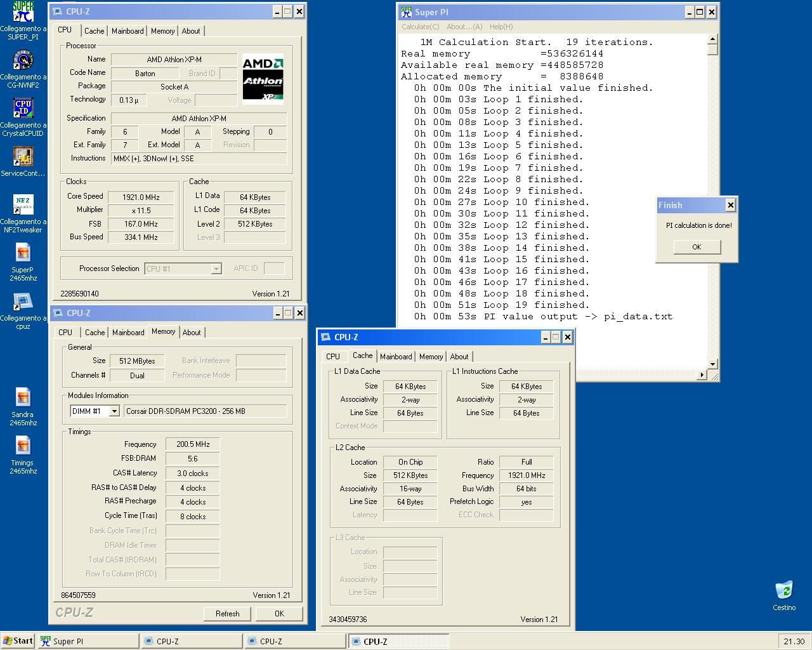Click Super PI vertical scrollbar down arrow
The height and width of the screenshot is (650, 812).
pyautogui.click(x=712, y=364)
